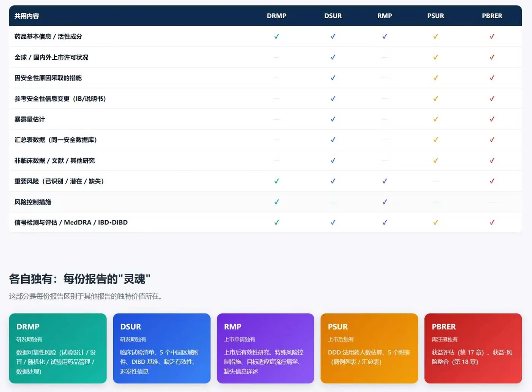This screenshot has height=392, width=532.
Task: Click 上市申请独有 label in RMP card
Action: pyautogui.click(x=239, y=340)
